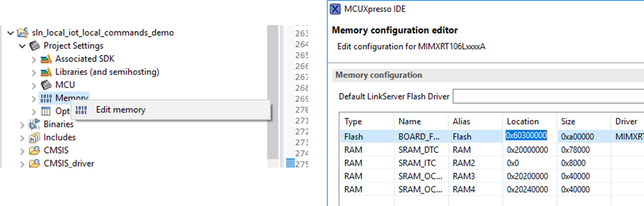Collapse the sln_local_iot_local_commands_demo project
Screen dimensions: 644x206
[x=10, y=33]
